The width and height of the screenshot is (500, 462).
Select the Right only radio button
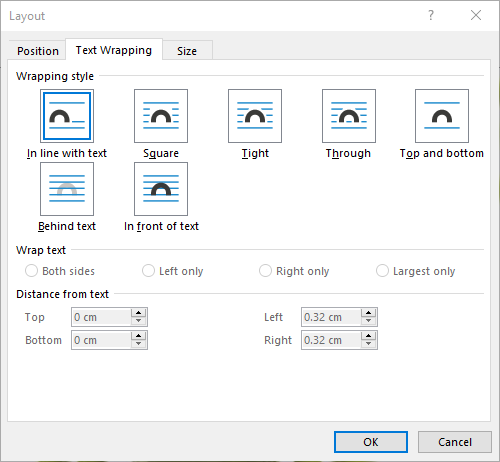coord(265,271)
